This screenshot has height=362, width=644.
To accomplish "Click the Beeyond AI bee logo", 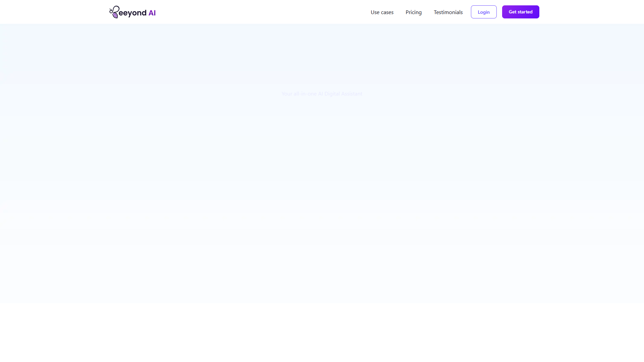I will 132,12.
